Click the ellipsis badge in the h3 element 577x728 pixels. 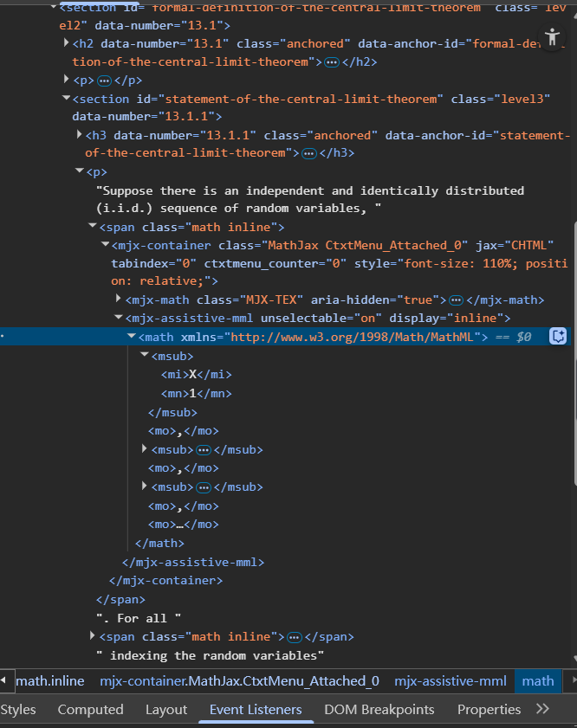click(x=308, y=153)
